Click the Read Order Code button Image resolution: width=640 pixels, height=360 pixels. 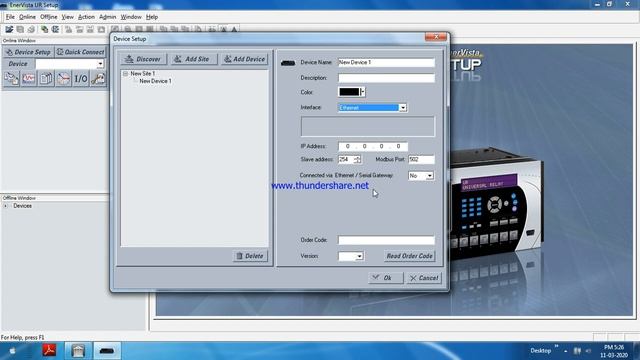tap(409, 256)
